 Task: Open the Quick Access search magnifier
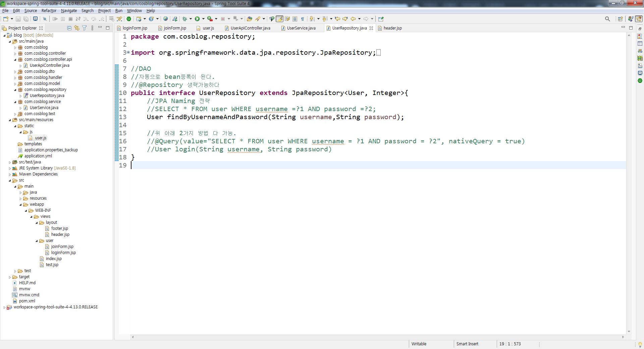(x=607, y=19)
